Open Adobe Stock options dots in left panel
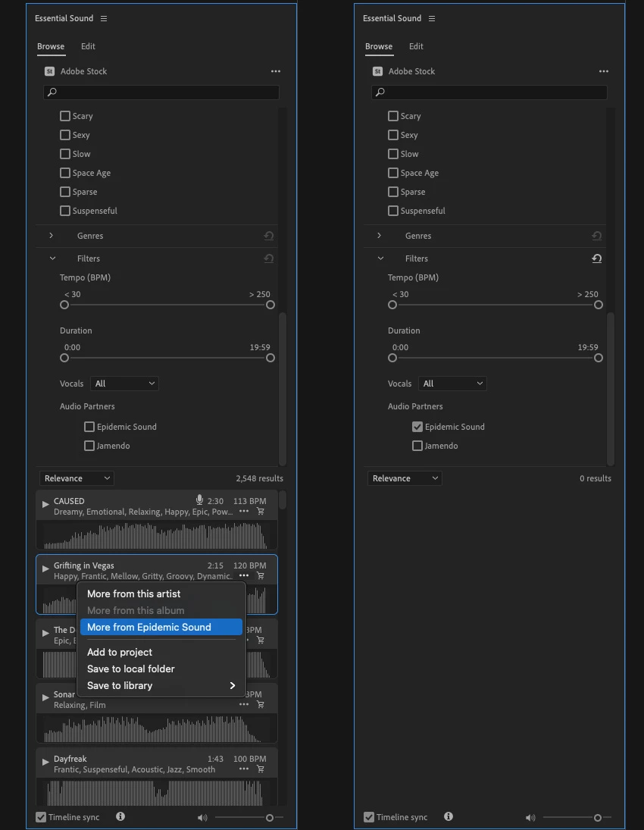 (x=276, y=71)
